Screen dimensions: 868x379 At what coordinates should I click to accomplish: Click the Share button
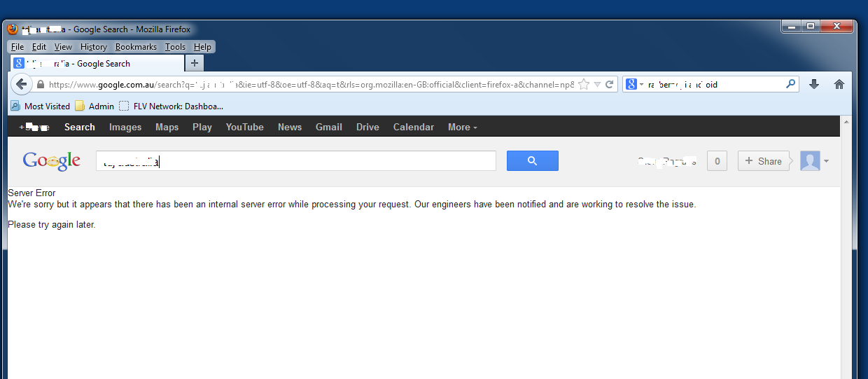[x=763, y=161]
